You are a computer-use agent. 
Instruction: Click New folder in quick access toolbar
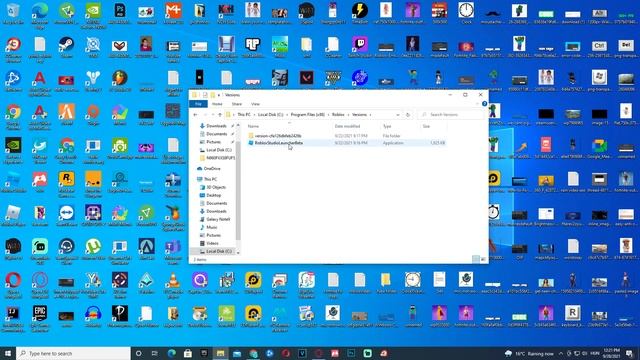(213, 95)
